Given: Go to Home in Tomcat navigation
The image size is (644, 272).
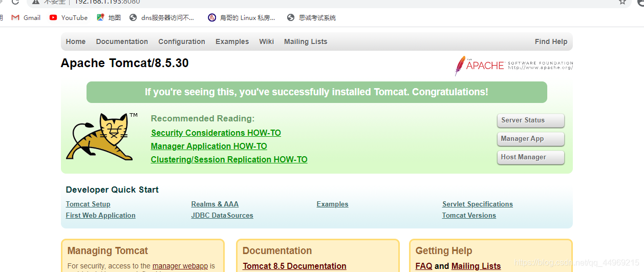Looking at the screenshot, I should [x=76, y=41].
